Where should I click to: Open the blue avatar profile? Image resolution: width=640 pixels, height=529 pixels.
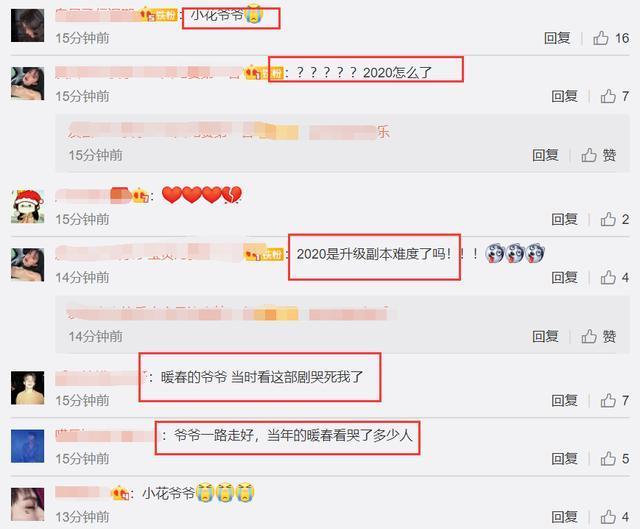(27, 446)
